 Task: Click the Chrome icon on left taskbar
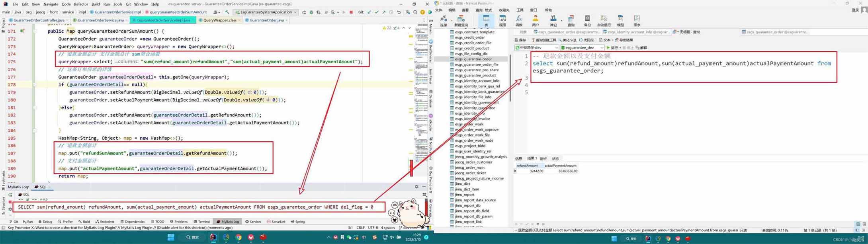239,237
